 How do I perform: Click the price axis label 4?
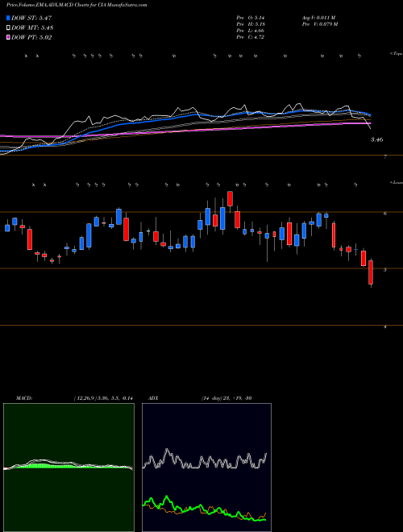coord(385,326)
